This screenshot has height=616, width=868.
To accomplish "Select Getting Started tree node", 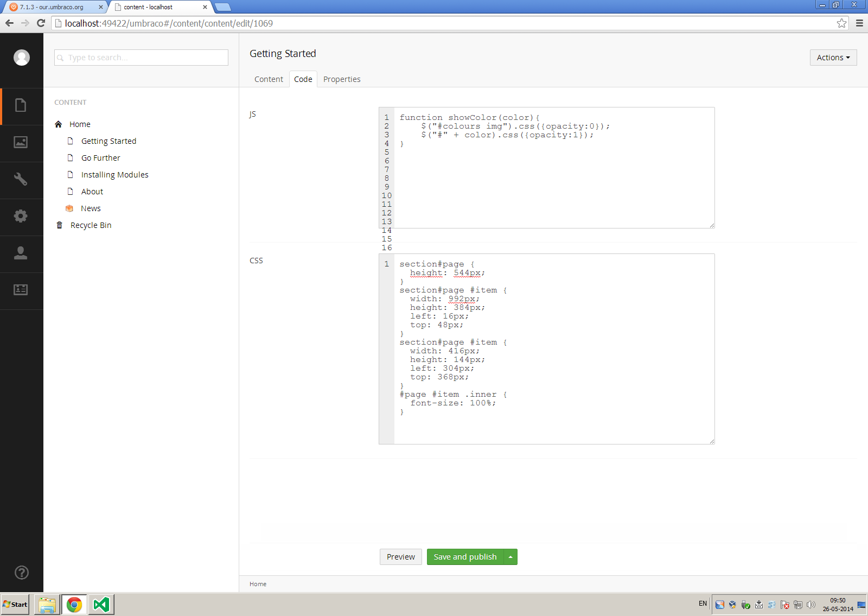I will point(108,141).
